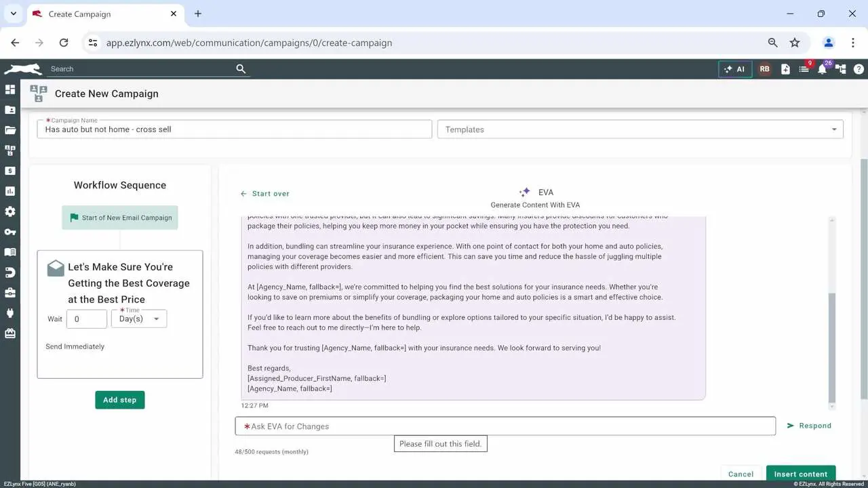Click the help question mark icon
Image resolution: width=868 pixels, height=488 pixels.
pos(859,69)
